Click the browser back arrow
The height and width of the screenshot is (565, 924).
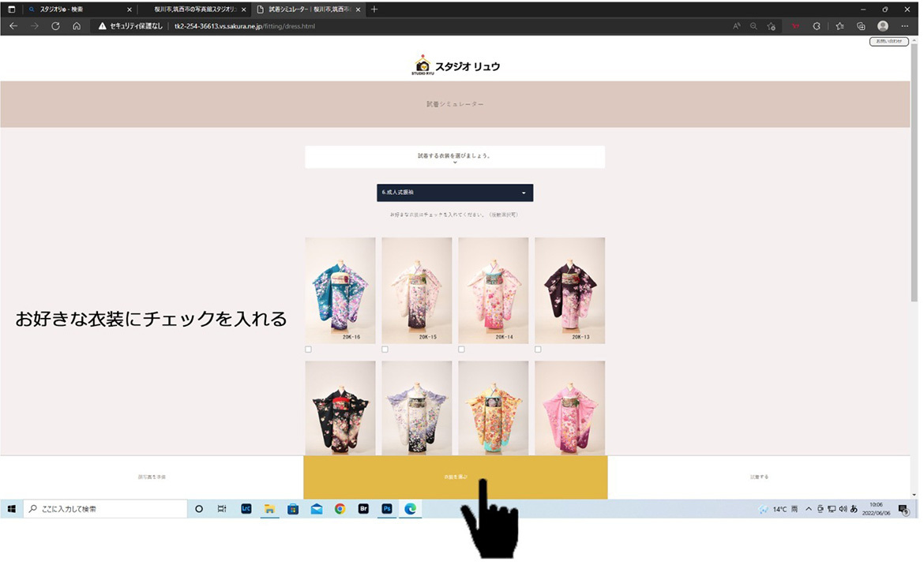13,26
